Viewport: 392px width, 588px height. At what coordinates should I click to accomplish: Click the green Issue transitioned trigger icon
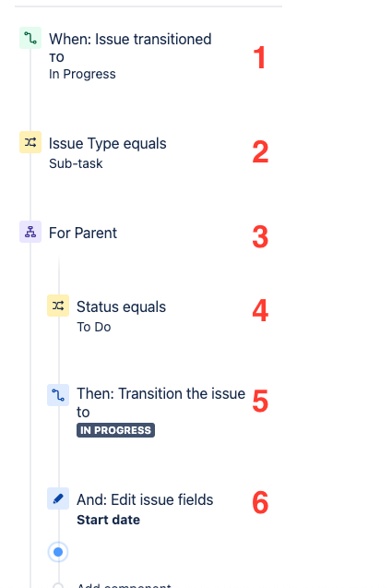point(30,38)
